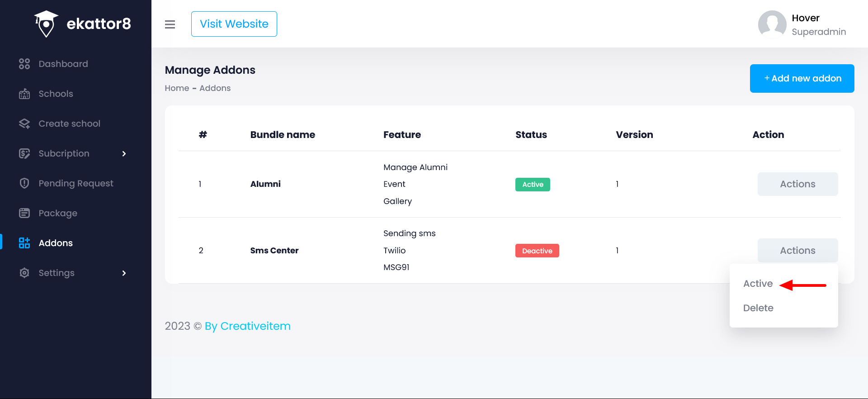Expand the Subcription submenu chevron
The height and width of the screenshot is (399, 868).
coord(124,154)
